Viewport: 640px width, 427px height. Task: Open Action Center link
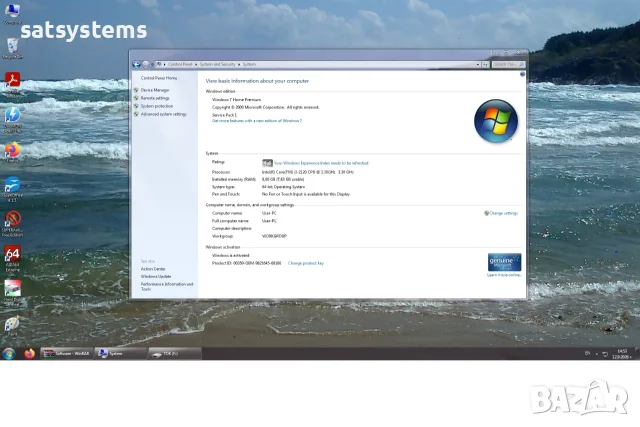point(153,269)
